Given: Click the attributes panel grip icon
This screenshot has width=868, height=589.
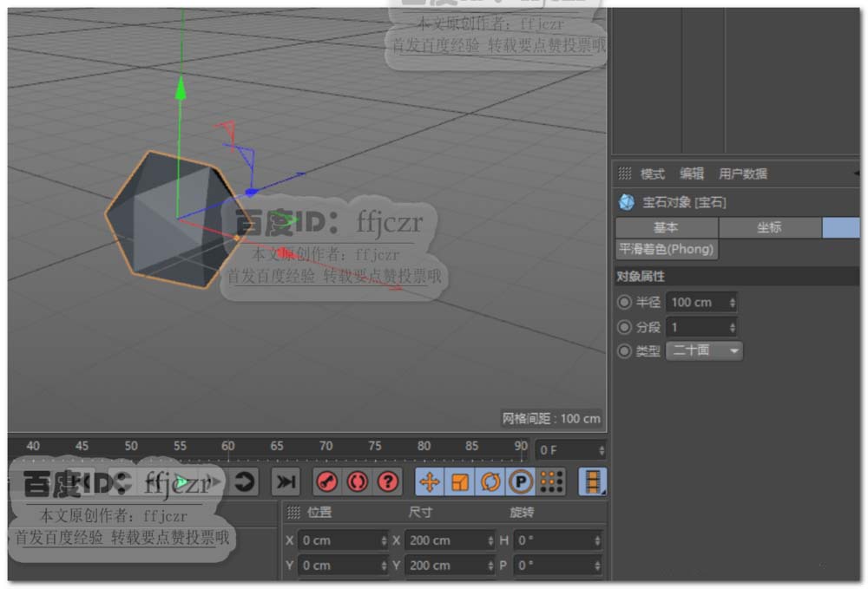Looking at the screenshot, I should click(x=624, y=173).
